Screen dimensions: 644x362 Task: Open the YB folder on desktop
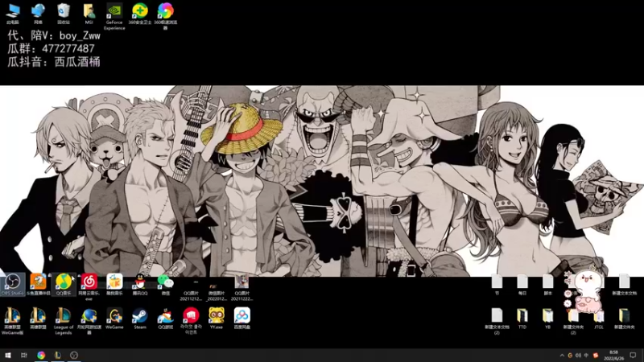(x=548, y=319)
